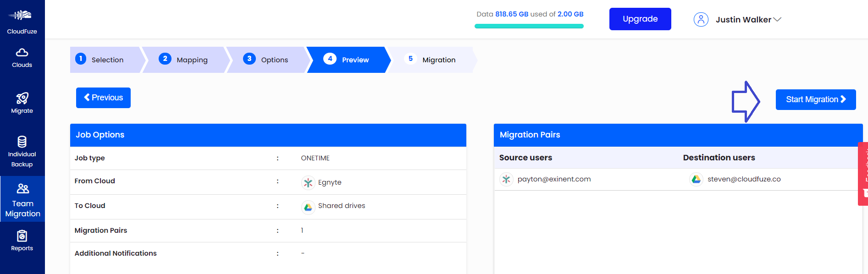Open Individual Backup in sidebar
Screen dimensions: 868x274
coord(22,152)
